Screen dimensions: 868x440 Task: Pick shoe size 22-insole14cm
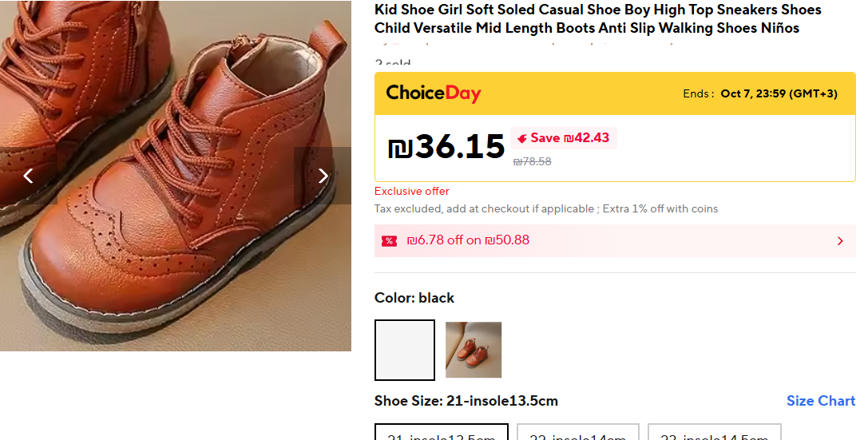click(578, 434)
